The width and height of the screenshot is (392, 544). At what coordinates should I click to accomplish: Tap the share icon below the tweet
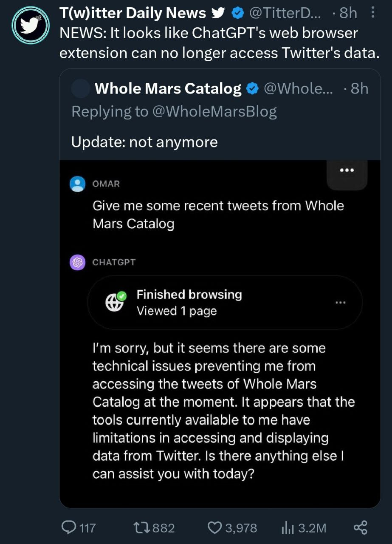click(x=360, y=528)
